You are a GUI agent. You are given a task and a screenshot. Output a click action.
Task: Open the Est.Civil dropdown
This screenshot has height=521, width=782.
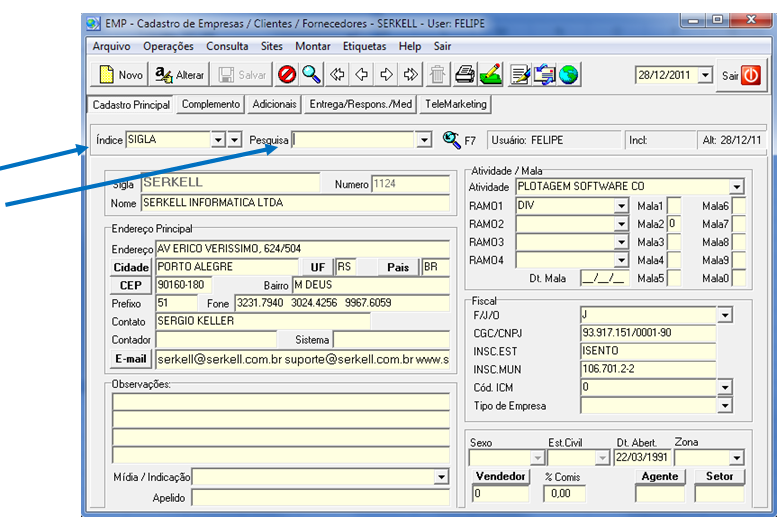602,457
